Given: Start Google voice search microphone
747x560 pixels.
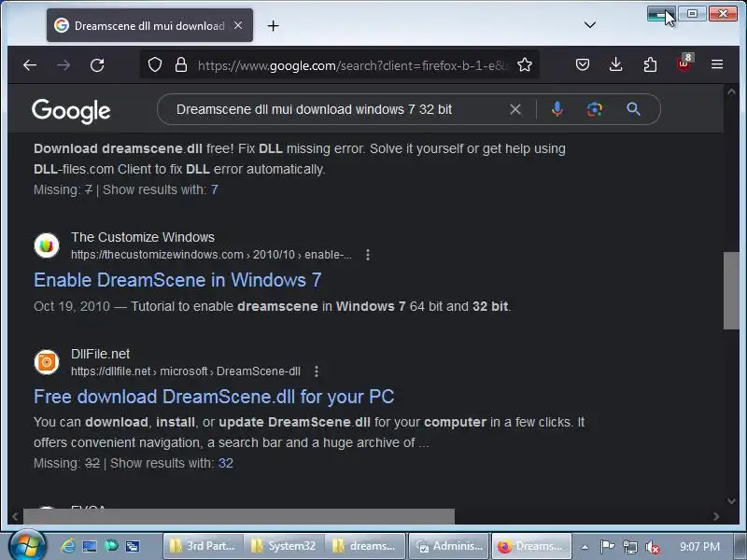Looking at the screenshot, I should [557, 109].
